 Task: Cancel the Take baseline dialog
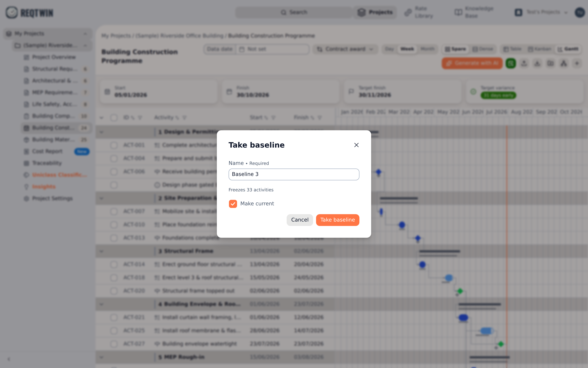pos(300,220)
